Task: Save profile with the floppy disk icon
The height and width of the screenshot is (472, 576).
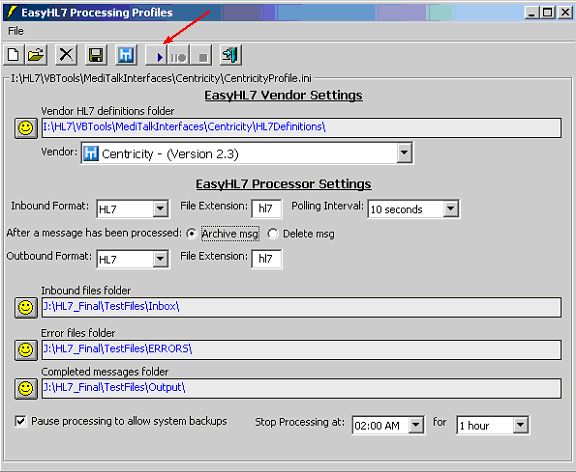Action: tap(96, 55)
